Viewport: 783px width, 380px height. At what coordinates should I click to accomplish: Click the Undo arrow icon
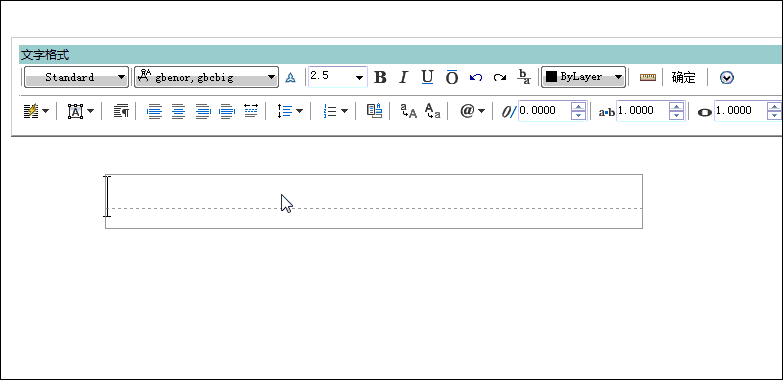tap(476, 77)
